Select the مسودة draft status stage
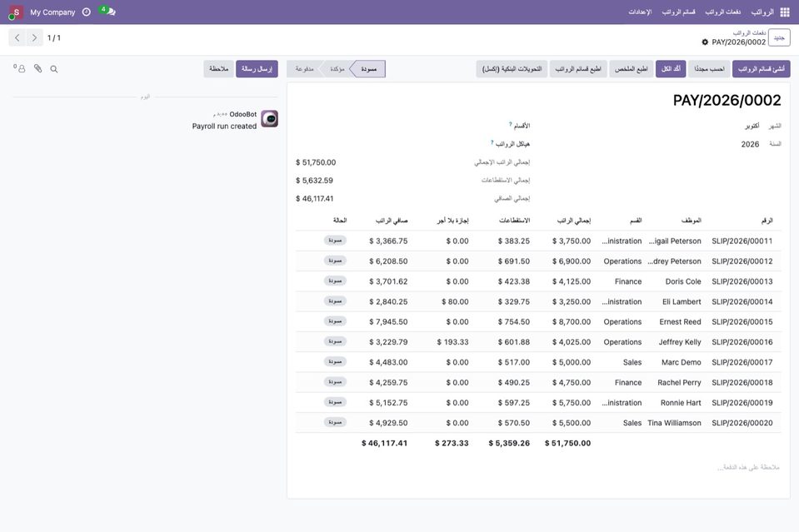Screen dimensions: 799x532 click(x=368, y=69)
